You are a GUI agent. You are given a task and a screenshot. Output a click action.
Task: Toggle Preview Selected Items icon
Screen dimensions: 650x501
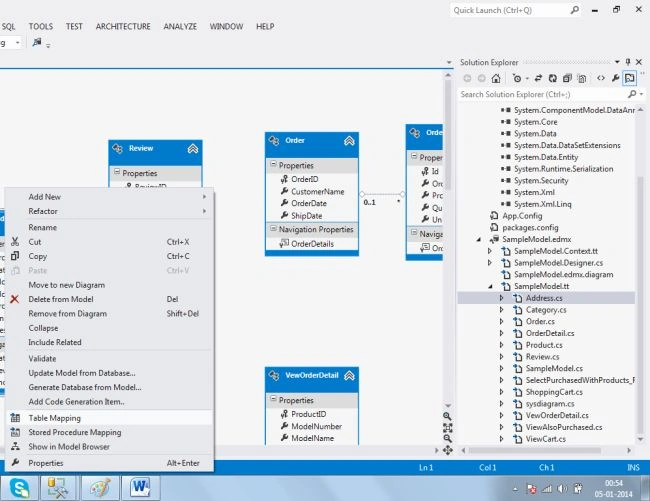(629, 78)
